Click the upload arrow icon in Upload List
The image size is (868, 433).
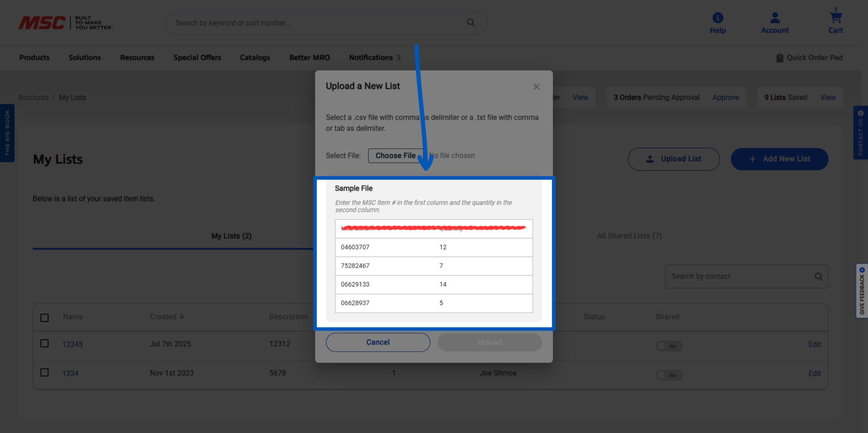(650, 159)
